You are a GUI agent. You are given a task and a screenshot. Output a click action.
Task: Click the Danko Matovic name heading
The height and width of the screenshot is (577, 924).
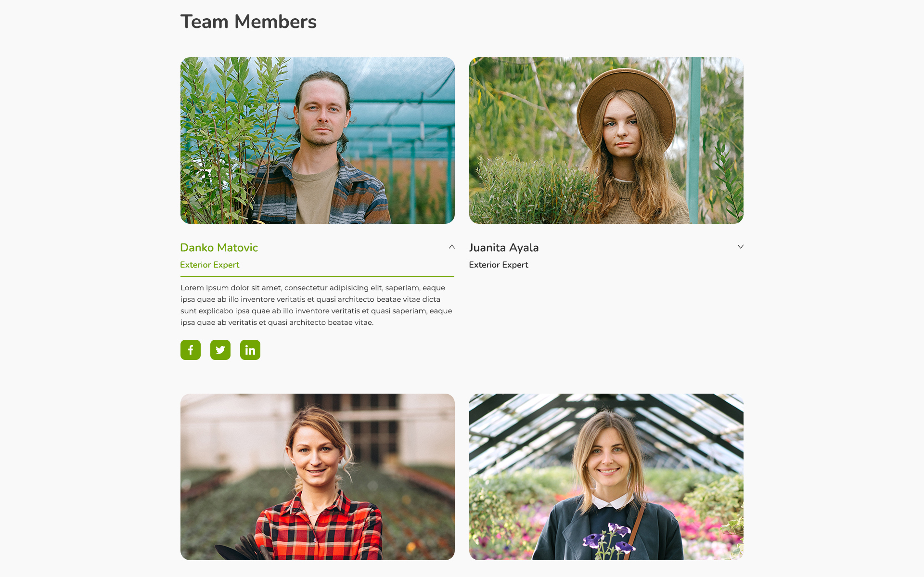coord(219,247)
